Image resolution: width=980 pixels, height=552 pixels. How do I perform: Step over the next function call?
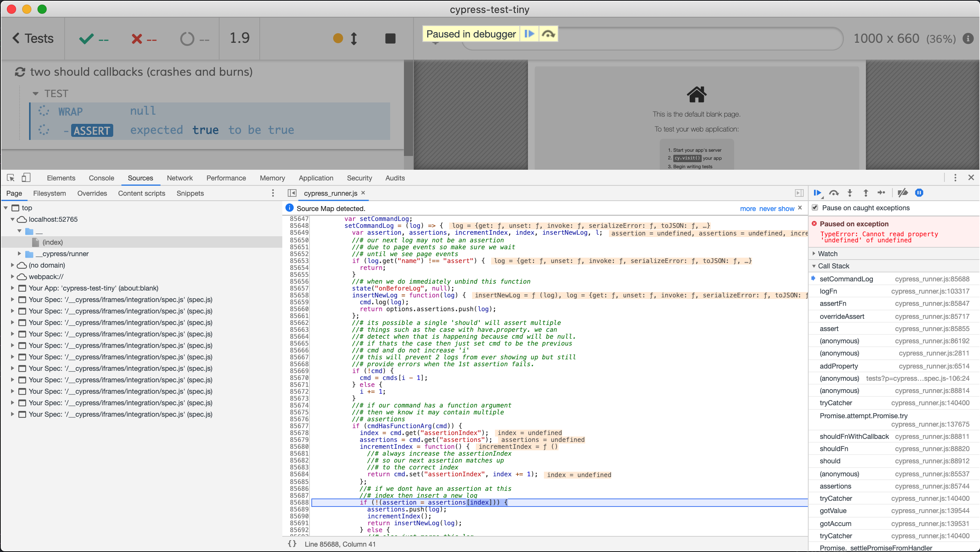(834, 193)
